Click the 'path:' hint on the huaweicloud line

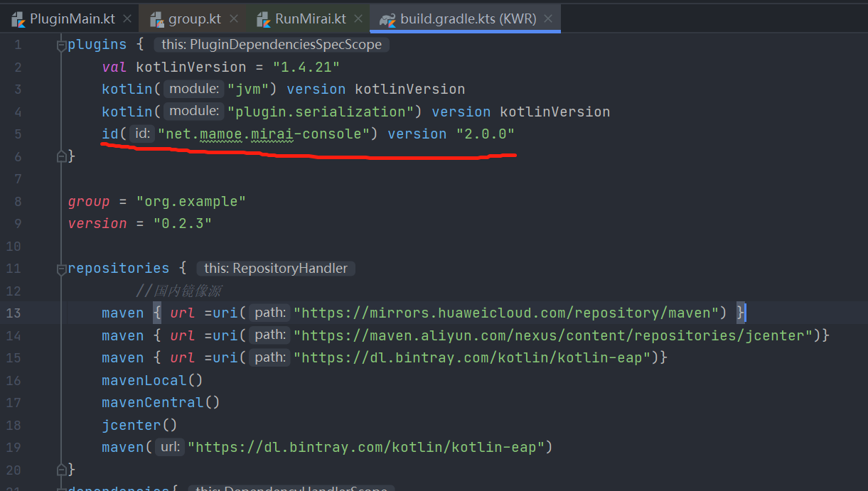pyautogui.click(x=270, y=313)
